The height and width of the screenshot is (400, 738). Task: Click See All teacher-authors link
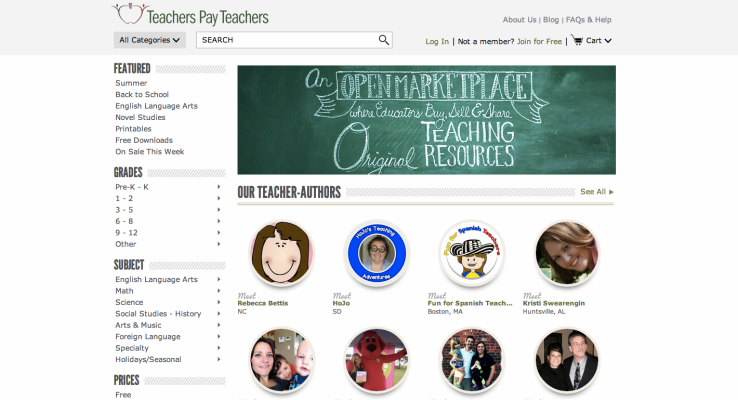(x=597, y=192)
